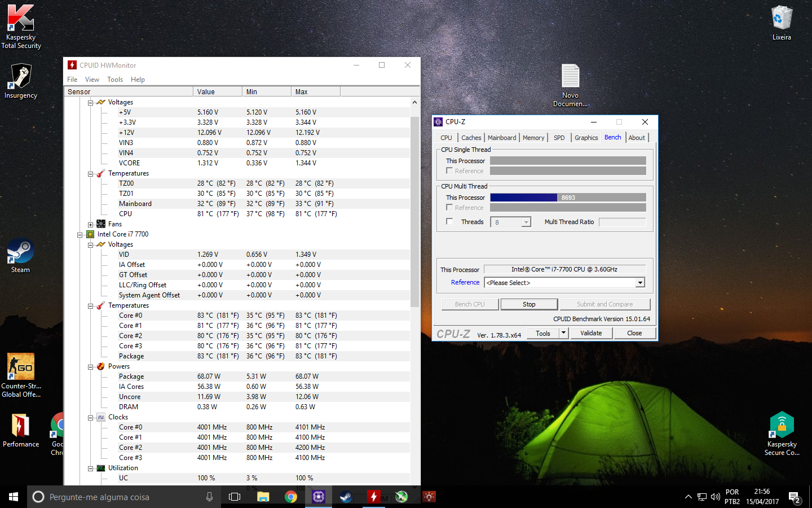Select the Insurgency desktop shortcut
This screenshot has width=812, height=508.
pyautogui.click(x=21, y=81)
